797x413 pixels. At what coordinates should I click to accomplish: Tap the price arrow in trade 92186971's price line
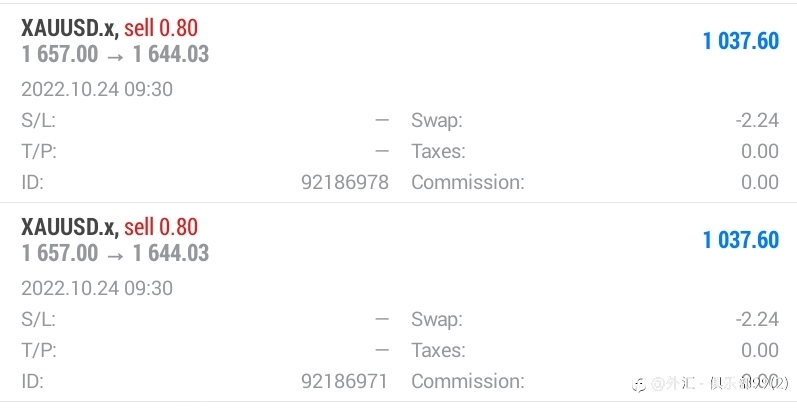[x=115, y=255]
